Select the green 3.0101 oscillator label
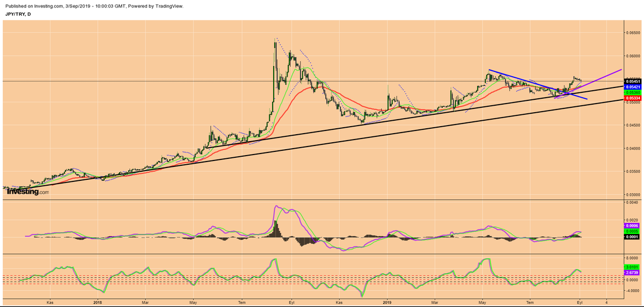Viewport: 644px width, 307px height. point(631,267)
